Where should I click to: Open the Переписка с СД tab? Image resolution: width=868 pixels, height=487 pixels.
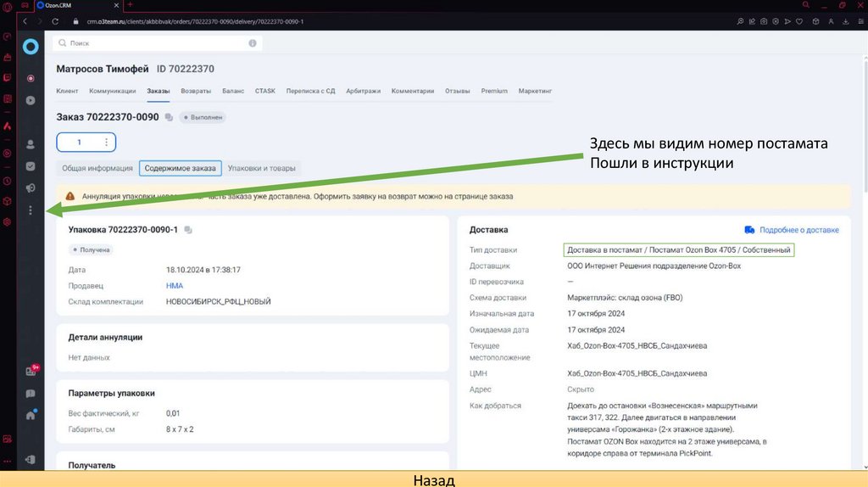[310, 91]
